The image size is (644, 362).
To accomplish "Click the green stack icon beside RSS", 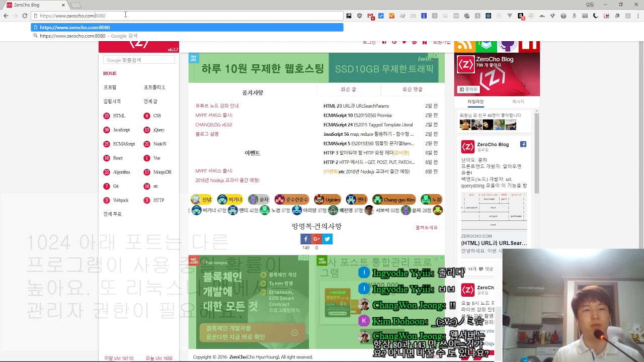I will click(487, 46).
